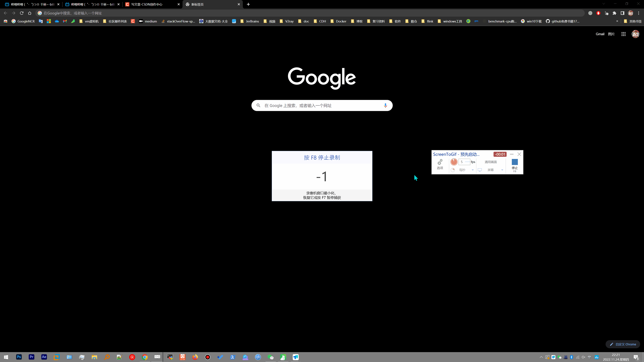
Task: Open the Google apps grid
Action: pyautogui.click(x=623, y=34)
